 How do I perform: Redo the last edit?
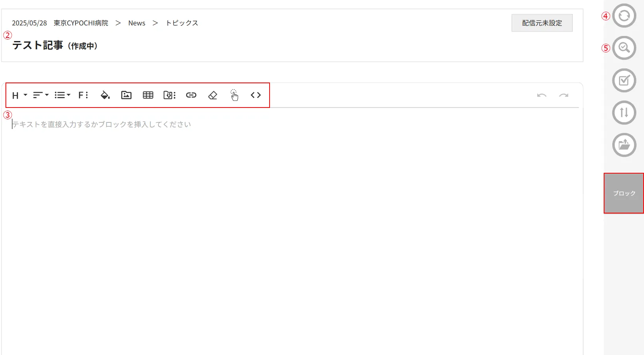point(563,95)
